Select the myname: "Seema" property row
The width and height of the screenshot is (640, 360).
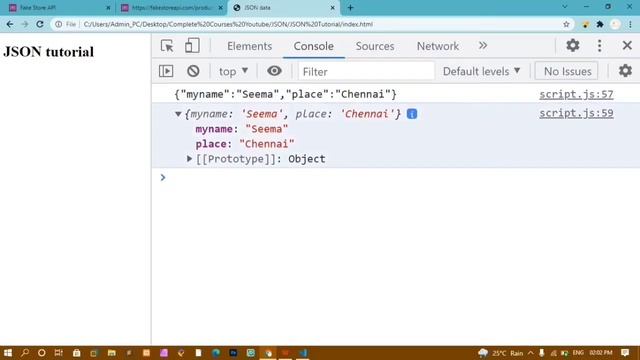tap(242, 129)
